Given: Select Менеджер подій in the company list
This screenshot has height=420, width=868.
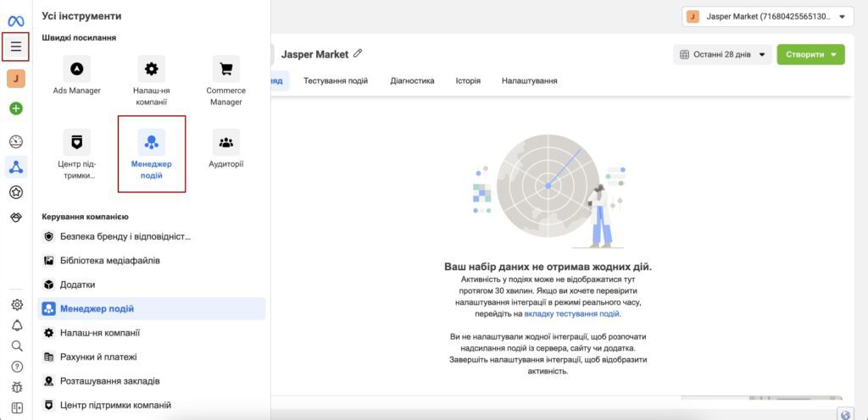Looking at the screenshot, I should coord(152,309).
